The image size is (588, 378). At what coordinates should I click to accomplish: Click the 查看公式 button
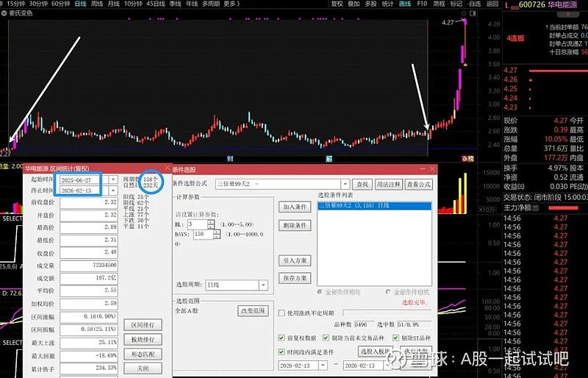tap(418, 185)
